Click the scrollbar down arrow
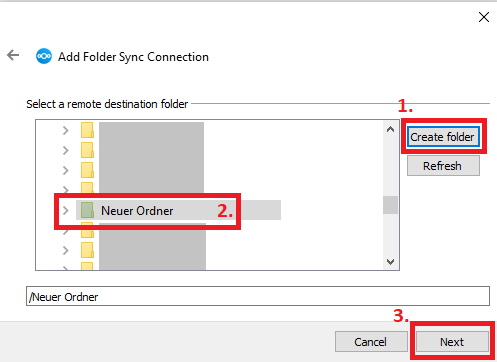 (390, 262)
